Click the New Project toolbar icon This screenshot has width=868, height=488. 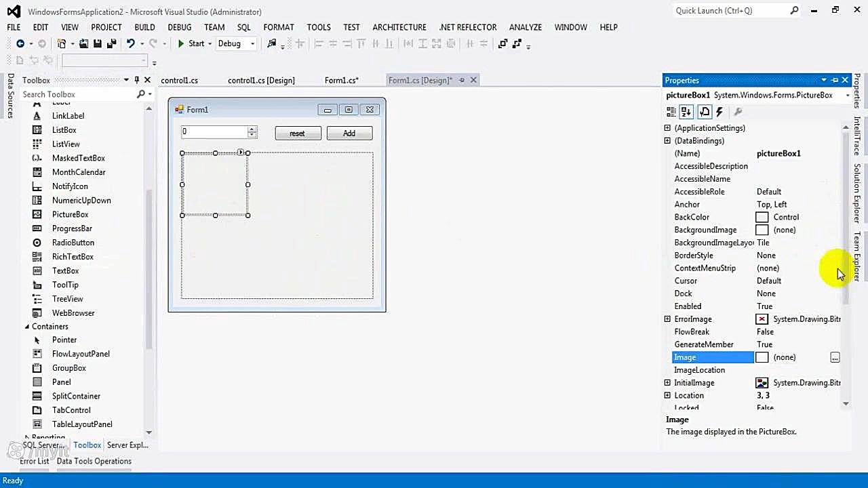pyautogui.click(x=62, y=43)
